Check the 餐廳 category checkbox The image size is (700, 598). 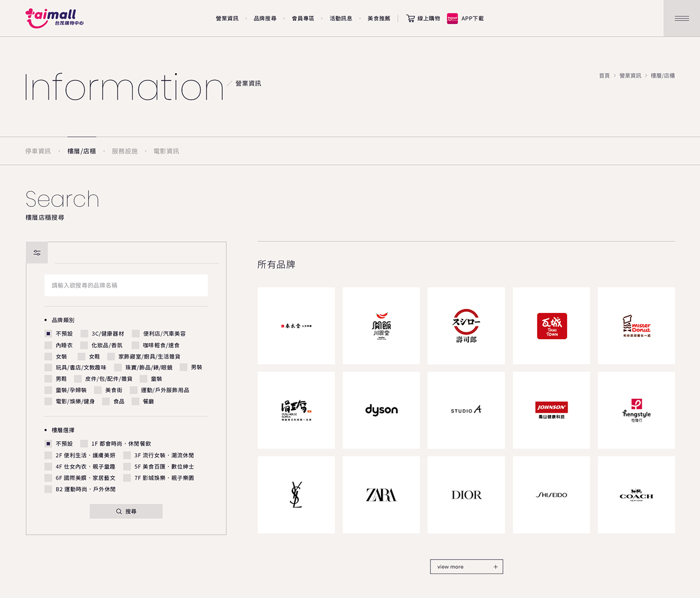pos(136,402)
